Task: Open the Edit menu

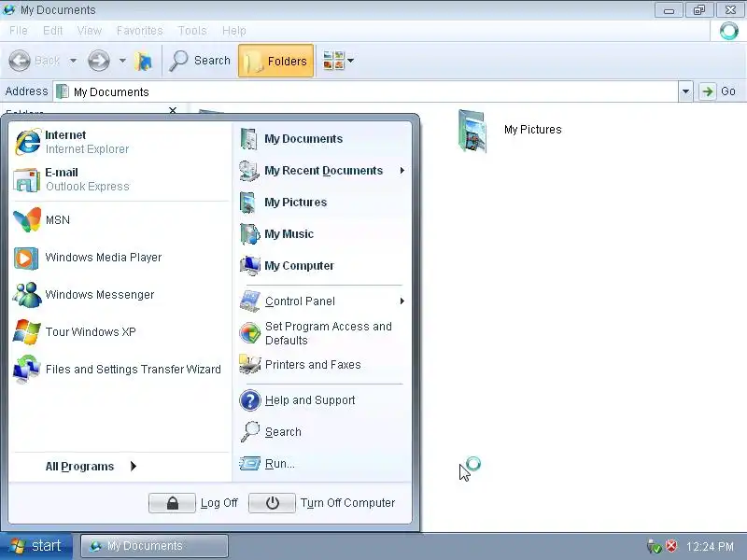Action: click(53, 31)
